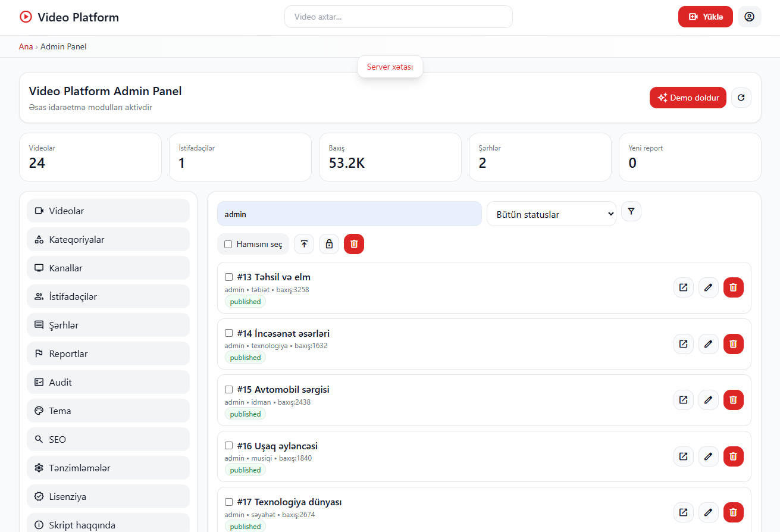Screen dimensions: 780x532
Task: Click the refresh icon beside Demo doldur
Action: 741,98
